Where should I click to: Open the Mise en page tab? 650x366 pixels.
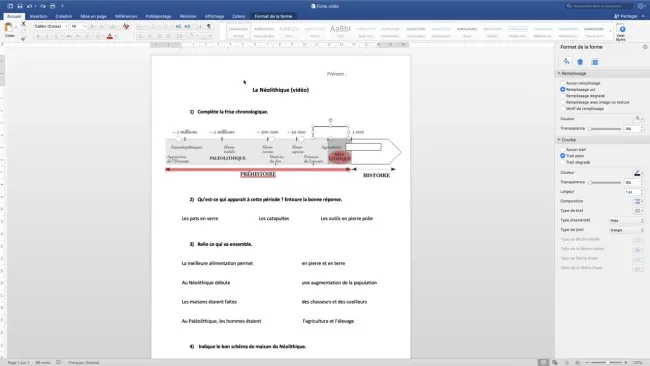tap(93, 16)
